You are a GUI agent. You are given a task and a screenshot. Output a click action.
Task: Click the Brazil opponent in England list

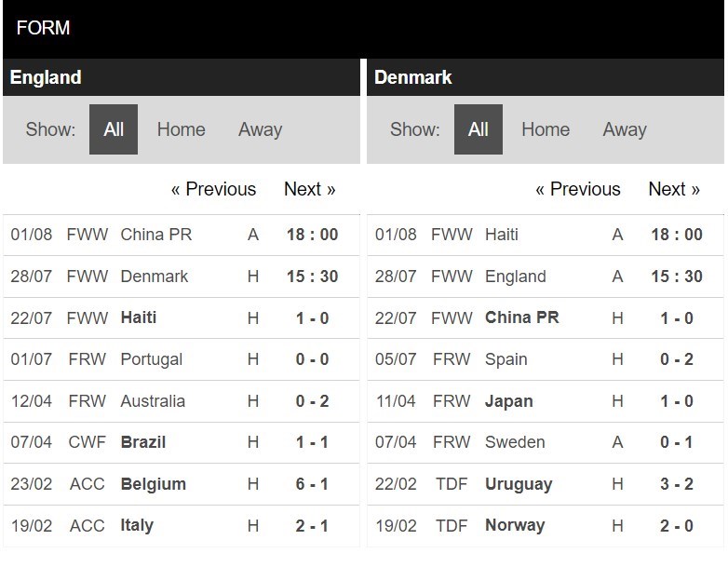click(x=143, y=442)
